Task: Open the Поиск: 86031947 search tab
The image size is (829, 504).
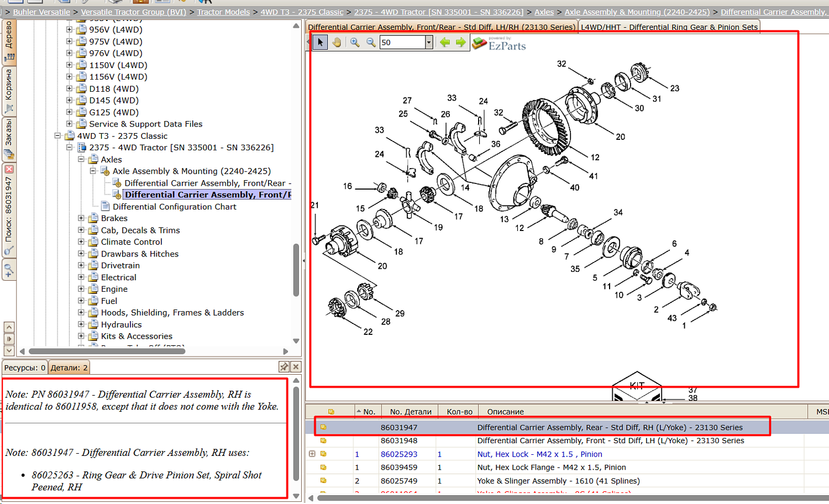Action: point(9,210)
